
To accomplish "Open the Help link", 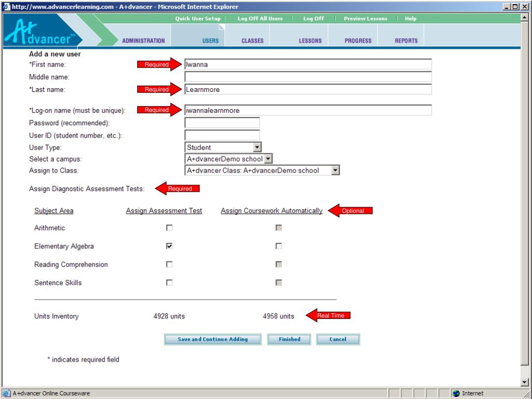I will coord(410,19).
